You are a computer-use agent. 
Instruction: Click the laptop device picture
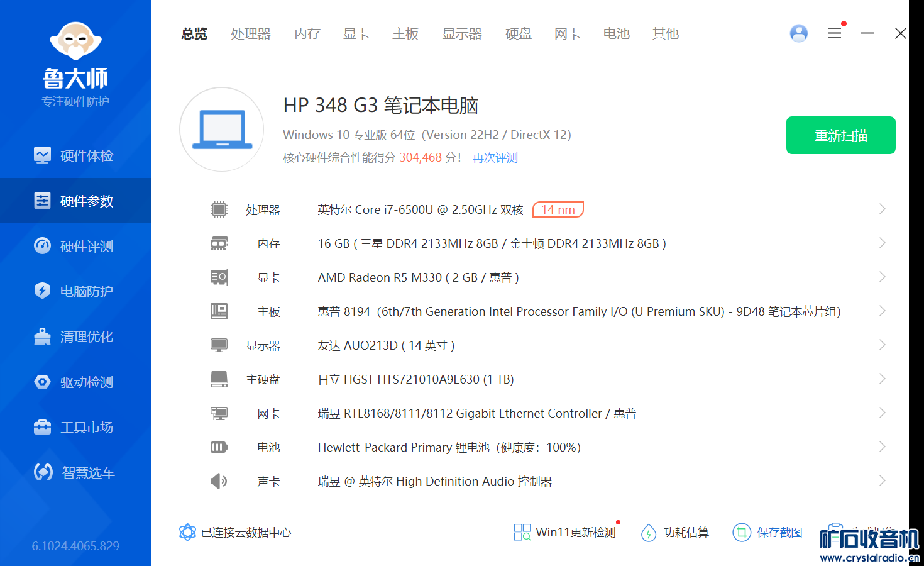point(222,130)
